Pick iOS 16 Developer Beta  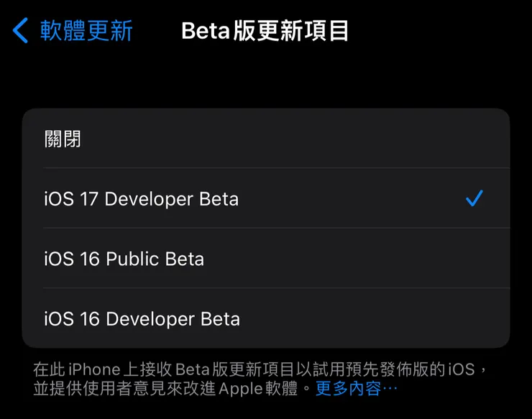142,318
